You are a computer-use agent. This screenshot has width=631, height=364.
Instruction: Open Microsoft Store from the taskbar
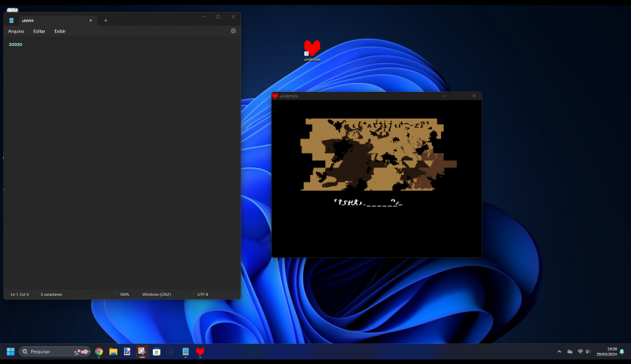coord(157,351)
